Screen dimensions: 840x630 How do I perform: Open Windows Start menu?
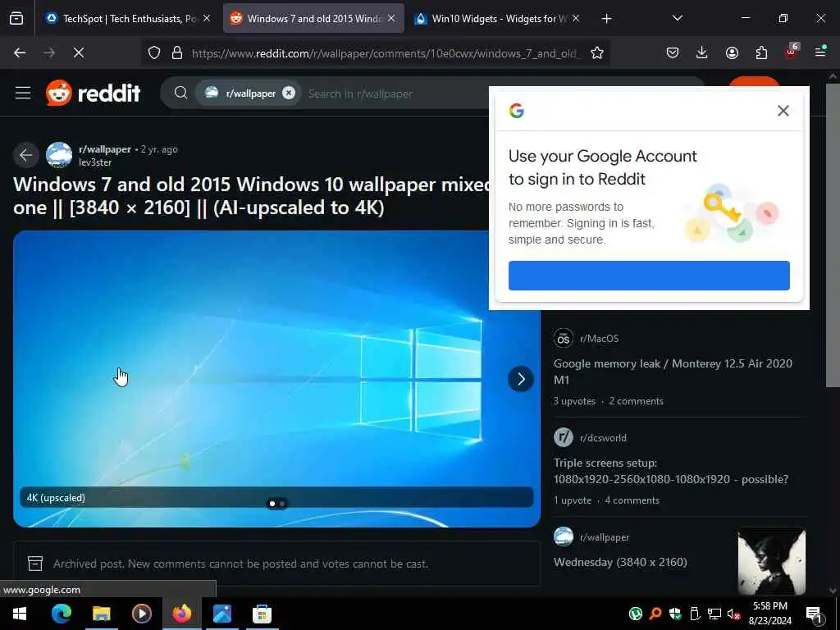[x=20, y=614]
